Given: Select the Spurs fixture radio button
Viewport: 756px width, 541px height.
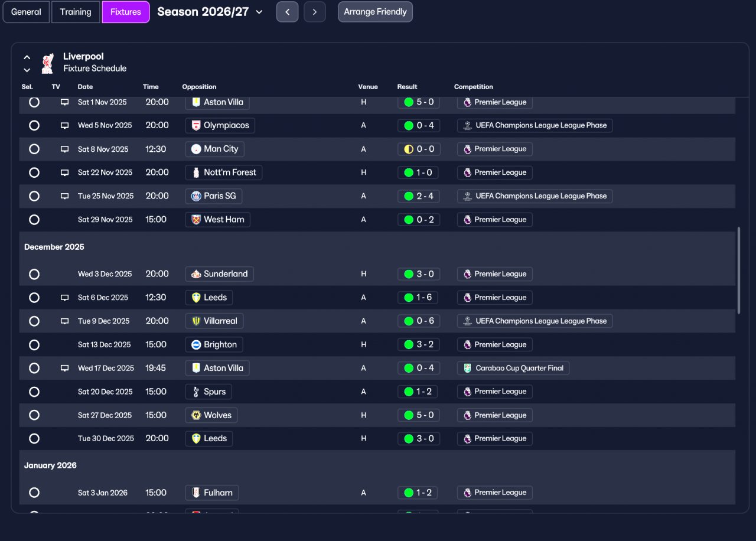Looking at the screenshot, I should click(34, 392).
